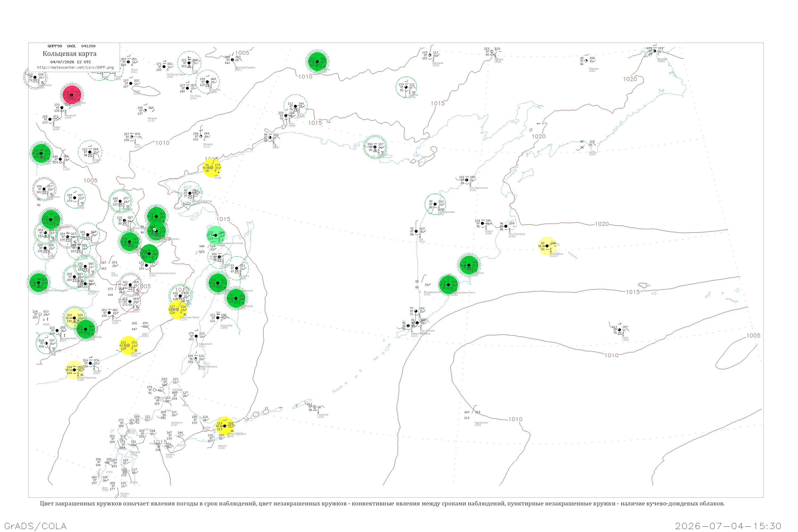The width and height of the screenshot is (798, 532).
Task: Click the QHPP98 UAOL 041200 header code
Action: [72, 46]
